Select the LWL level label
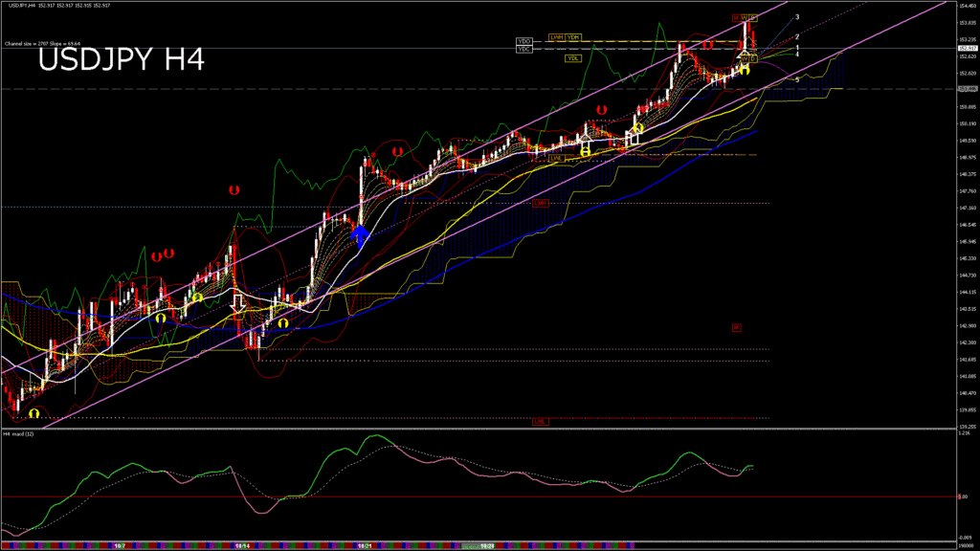The width and height of the screenshot is (980, 551). (556, 159)
